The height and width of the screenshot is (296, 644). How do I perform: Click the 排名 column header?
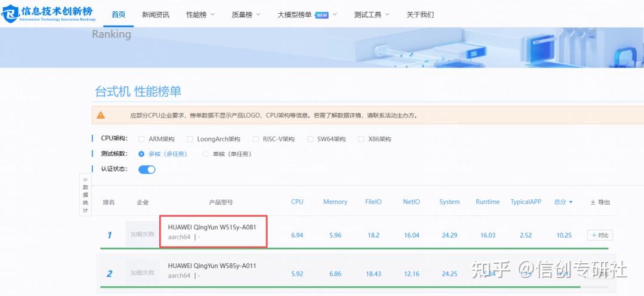coord(109,202)
